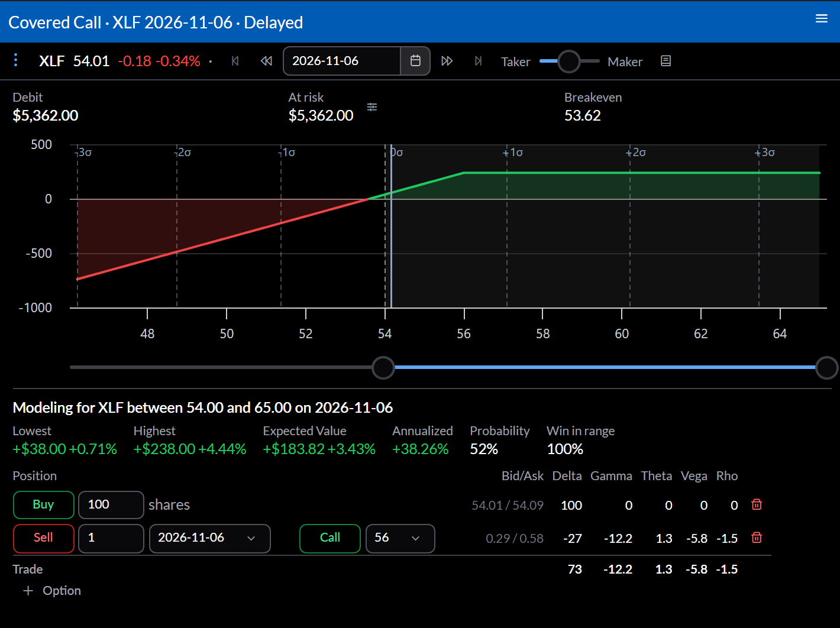Jump to the first expiration date
840x628 pixels.
pyautogui.click(x=235, y=61)
